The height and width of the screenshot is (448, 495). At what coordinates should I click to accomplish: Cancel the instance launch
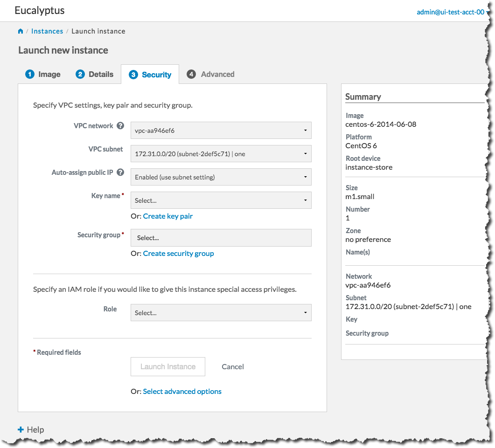[x=233, y=366]
